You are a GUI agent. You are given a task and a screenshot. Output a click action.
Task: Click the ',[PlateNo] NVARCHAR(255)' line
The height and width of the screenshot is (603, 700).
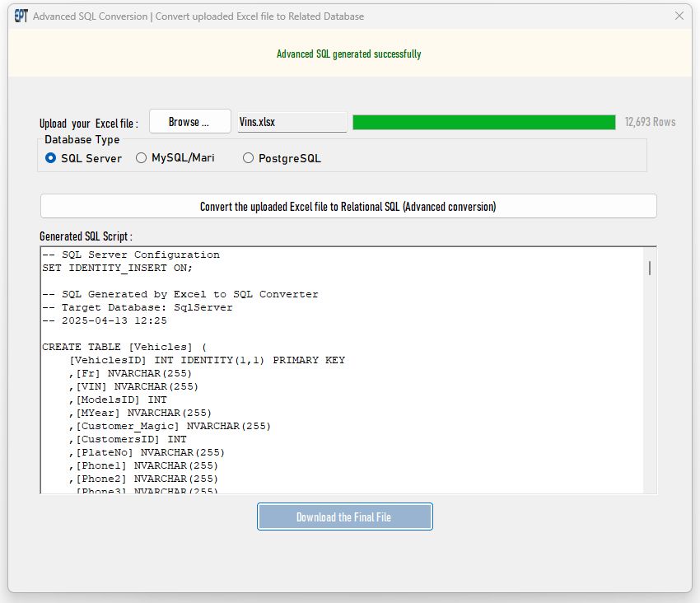[x=147, y=452]
